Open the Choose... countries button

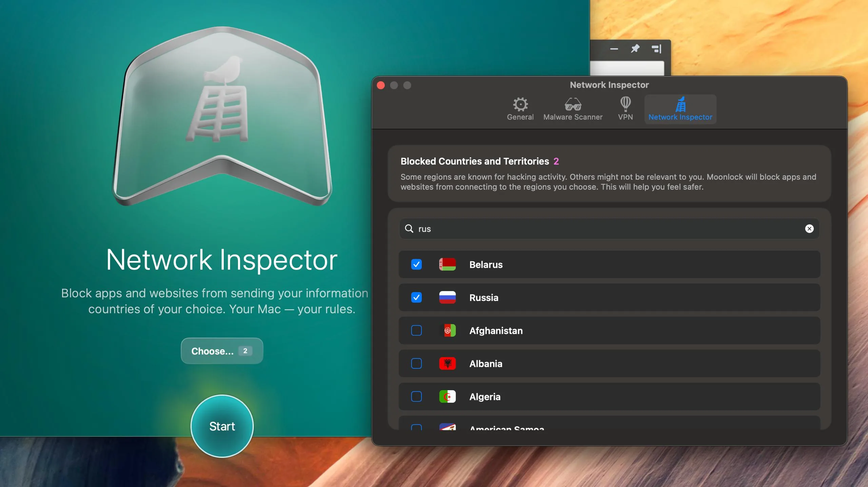coord(222,351)
